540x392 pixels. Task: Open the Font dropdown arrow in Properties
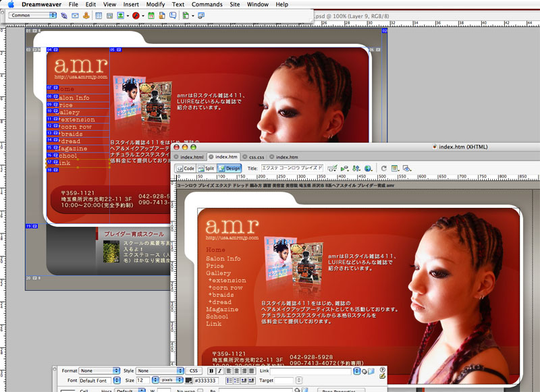[x=117, y=381]
